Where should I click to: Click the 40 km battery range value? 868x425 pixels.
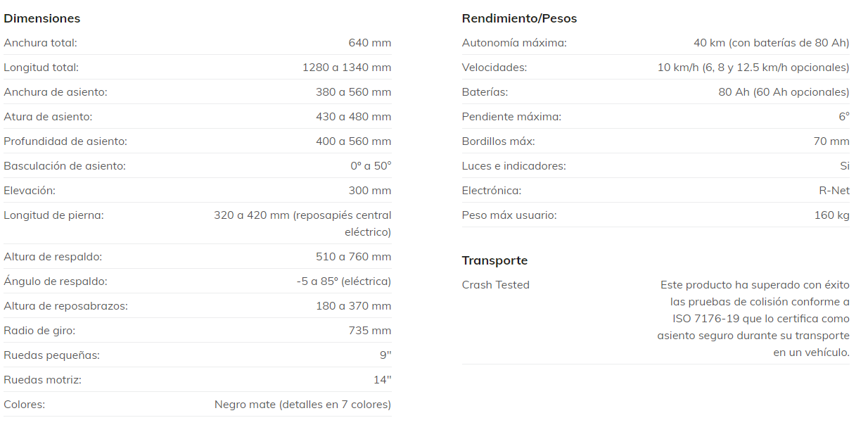pyautogui.click(x=771, y=43)
